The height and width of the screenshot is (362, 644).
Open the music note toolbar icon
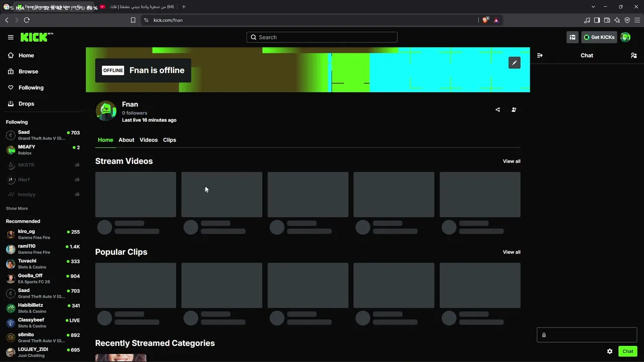[x=587, y=20]
